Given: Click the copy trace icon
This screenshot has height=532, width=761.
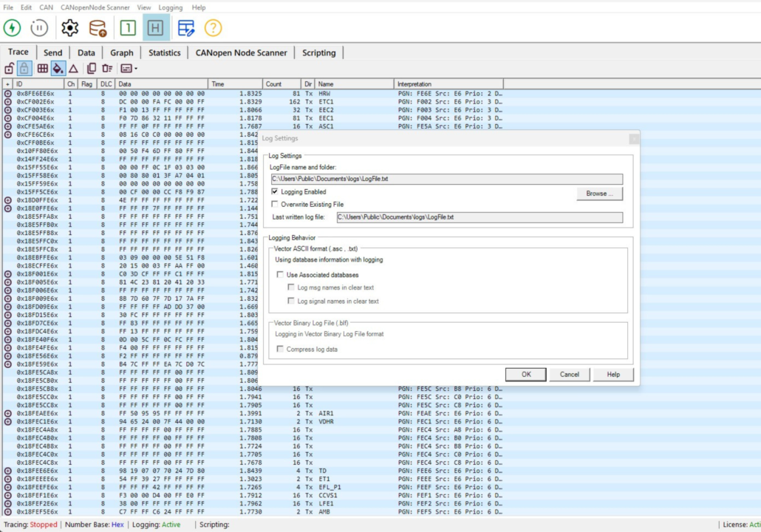Looking at the screenshot, I should 92,69.
